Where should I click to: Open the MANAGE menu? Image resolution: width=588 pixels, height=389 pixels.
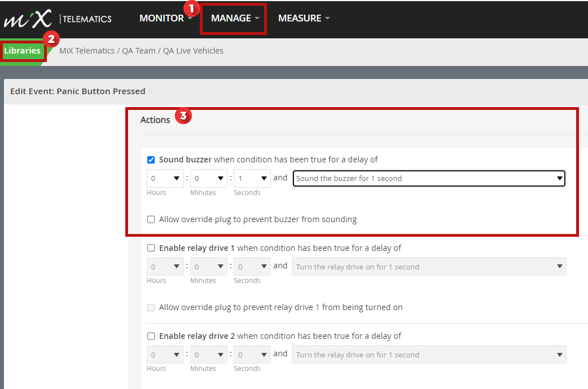235,18
